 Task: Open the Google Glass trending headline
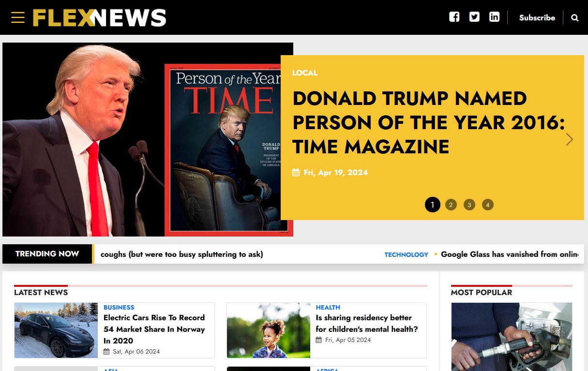click(x=509, y=254)
